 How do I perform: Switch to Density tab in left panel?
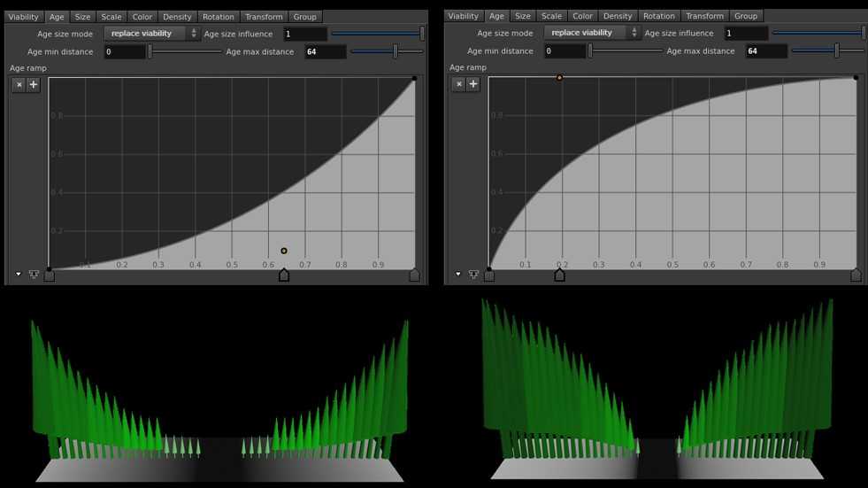tap(177, 17)
